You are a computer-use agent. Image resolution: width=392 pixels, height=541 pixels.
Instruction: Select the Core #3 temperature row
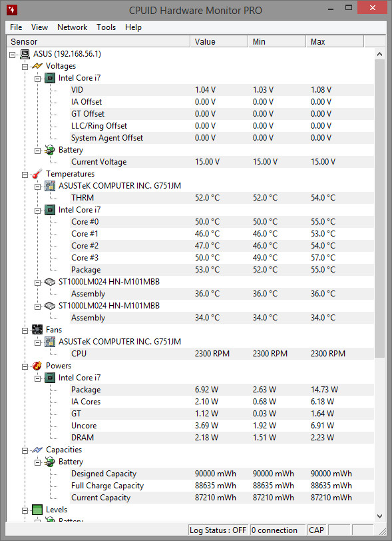click(x=222, y=258)
